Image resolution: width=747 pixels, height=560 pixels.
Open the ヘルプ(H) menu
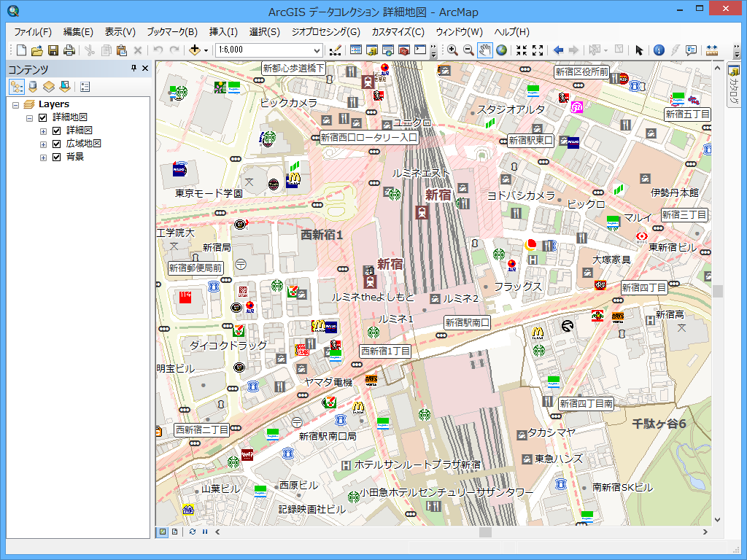(511, 32)
